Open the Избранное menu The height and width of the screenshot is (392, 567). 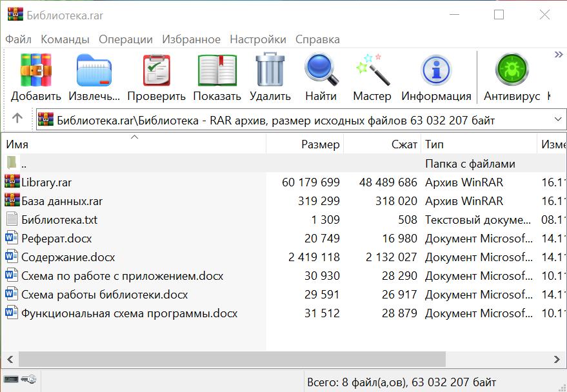(191, 39)
